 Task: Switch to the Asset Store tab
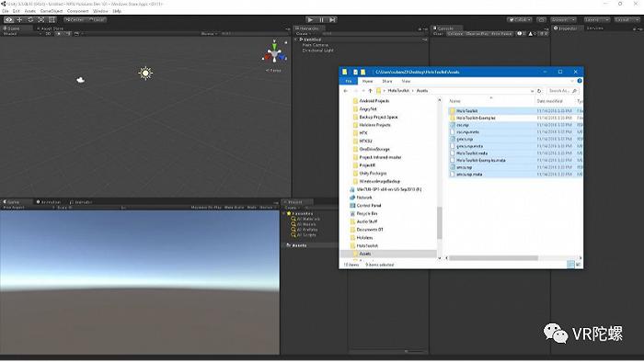click(x=52, y=28)
